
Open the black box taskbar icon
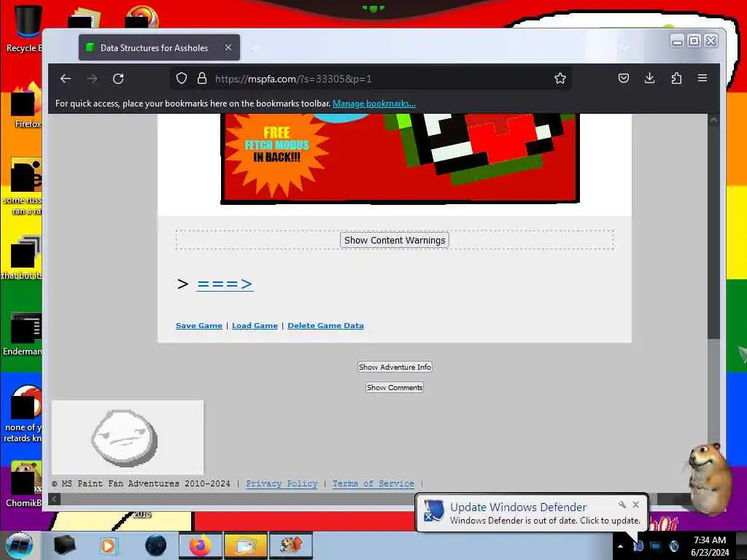(x=64, y=545)
